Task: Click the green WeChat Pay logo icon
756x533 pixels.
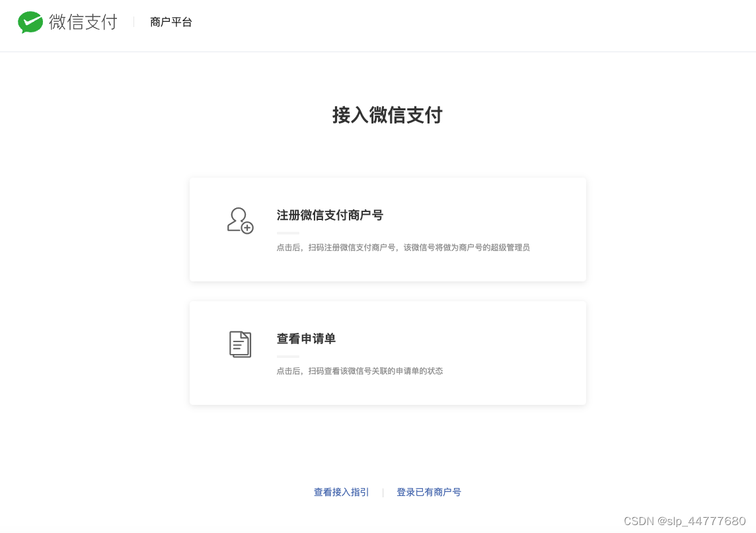Action: 30,22
